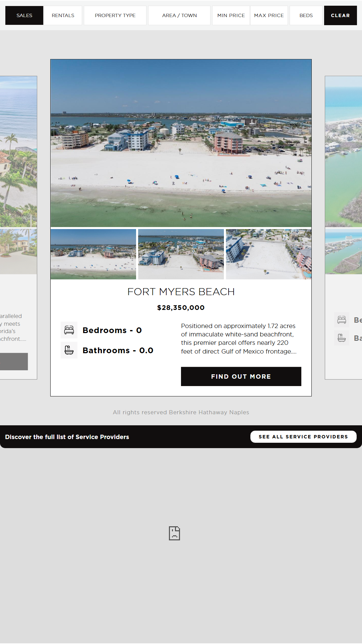The height and width of the screenshot is (644, 362).
Task: Click the Fort Myers Beach listing title
Action: pyautogui.click(x=181, y=292)
